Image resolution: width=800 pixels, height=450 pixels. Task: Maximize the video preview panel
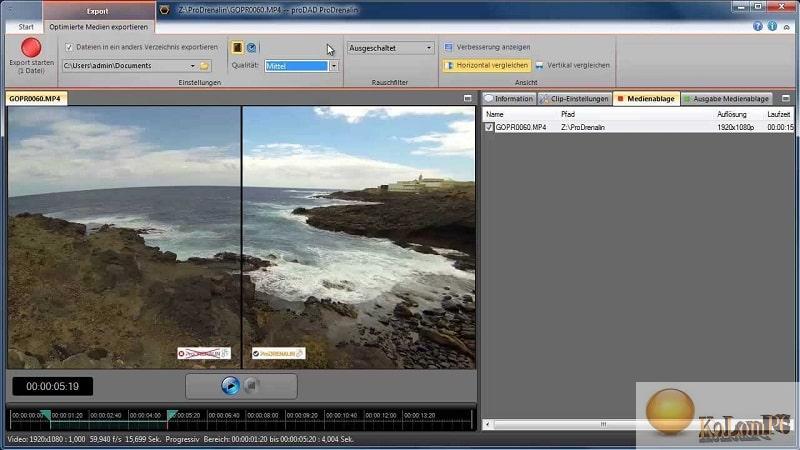click(x=467, y=98)
